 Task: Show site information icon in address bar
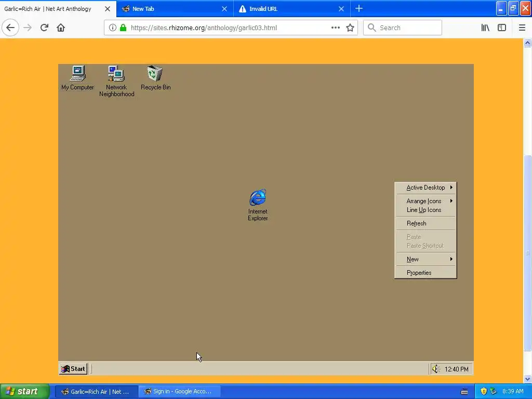pos(113,28)
